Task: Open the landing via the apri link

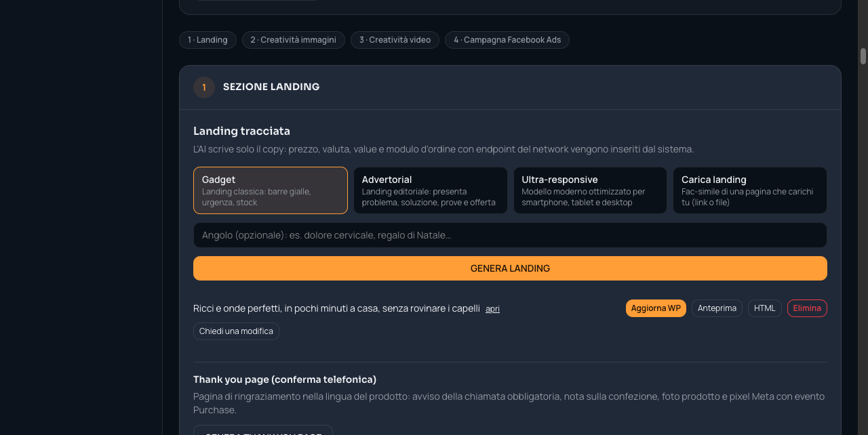Action: [x=493, y=309]
